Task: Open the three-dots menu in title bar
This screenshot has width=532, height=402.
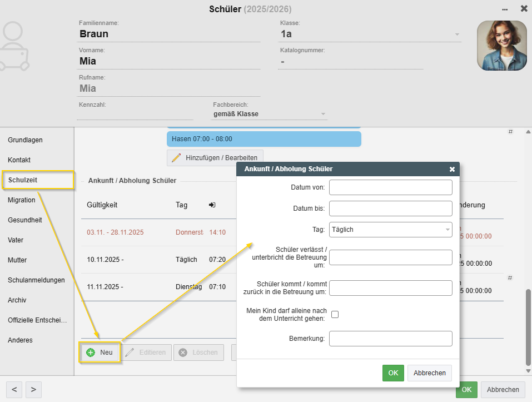Action: click(x=505, y=9)
